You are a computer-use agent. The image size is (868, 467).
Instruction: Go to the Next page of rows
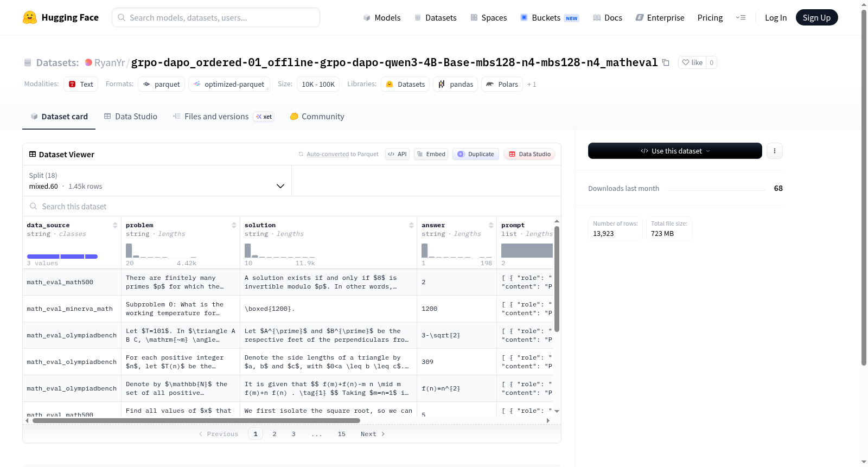point(373,434)
